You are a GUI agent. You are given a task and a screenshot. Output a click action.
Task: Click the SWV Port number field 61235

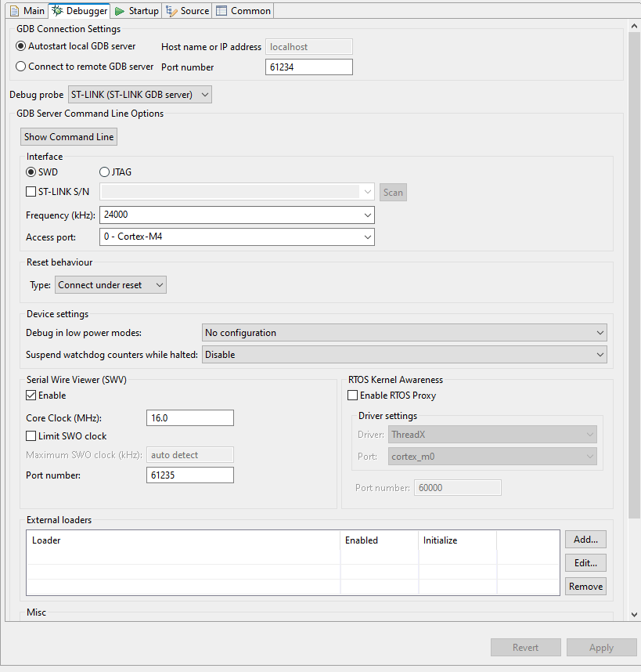point(190,475)
